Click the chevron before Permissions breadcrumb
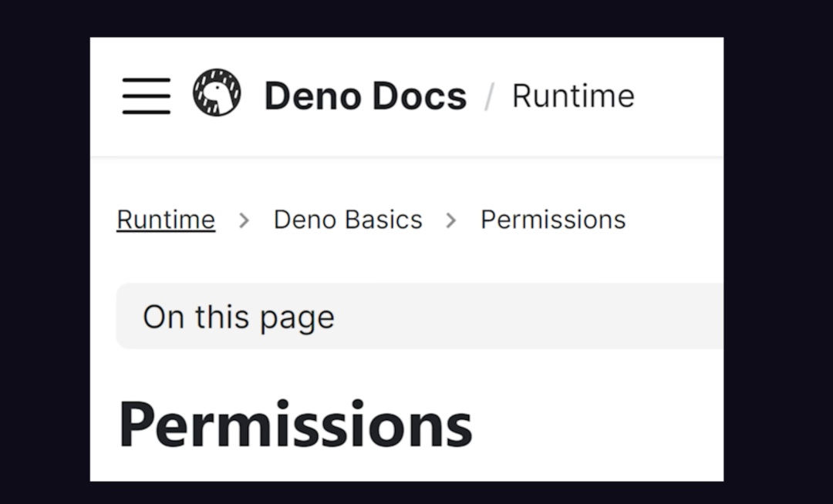Image resolution: width=833 pixels, height=504 pixels. 451,220
